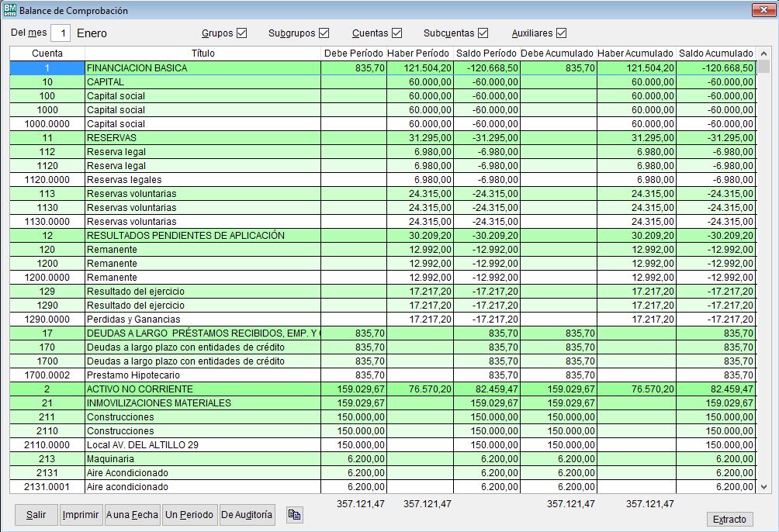Toggle the Grupos checkbox

pyautogui.click(x=241, y=33)
